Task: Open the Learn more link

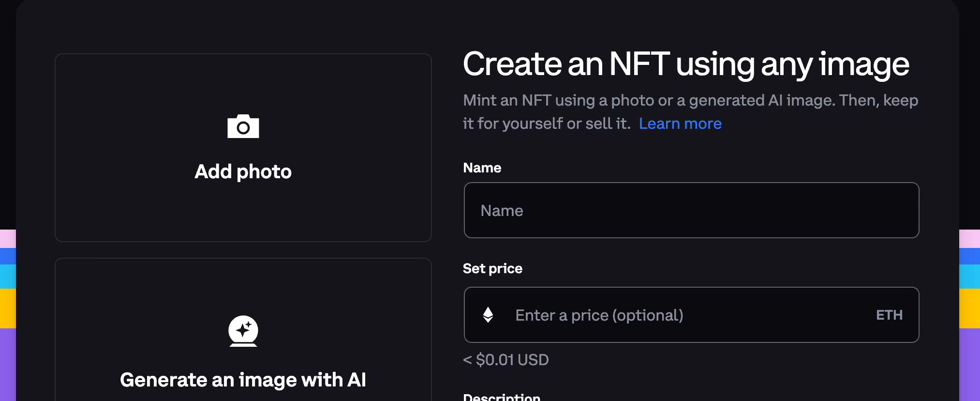Action: [680, 123]
